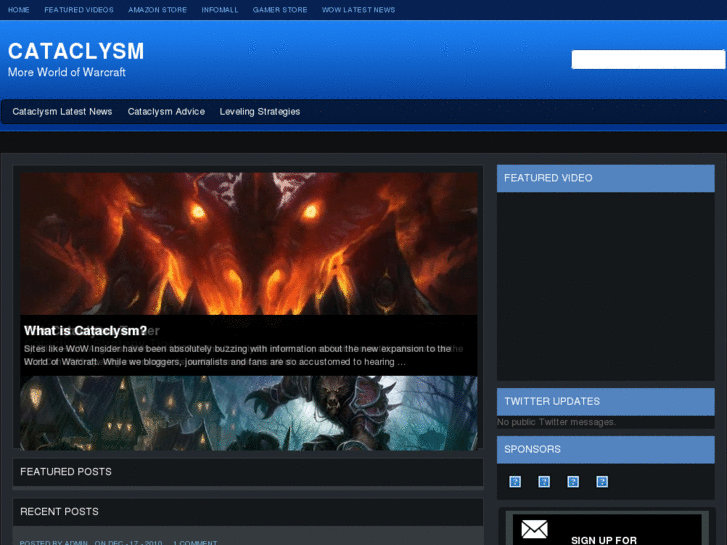Screen dimensions: 727x545
Task: Open GAMER STORE in the top navigation
Action: tap(280, 10)
